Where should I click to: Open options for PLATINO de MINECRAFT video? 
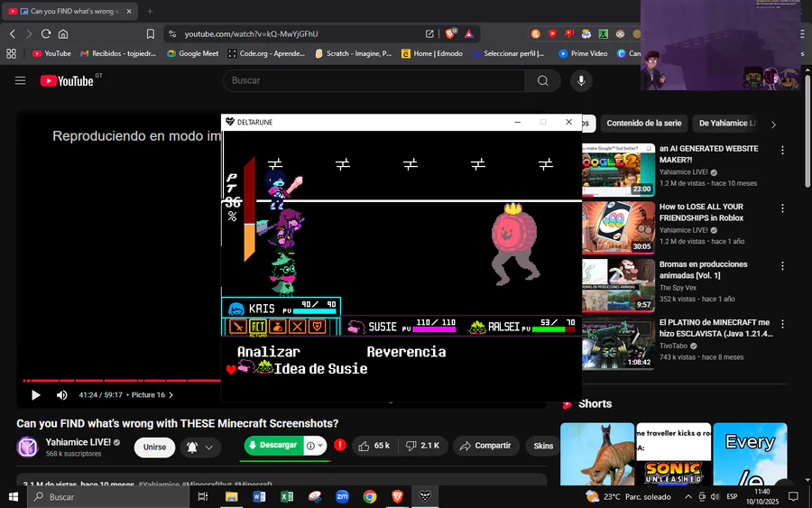tap(782, 324)
